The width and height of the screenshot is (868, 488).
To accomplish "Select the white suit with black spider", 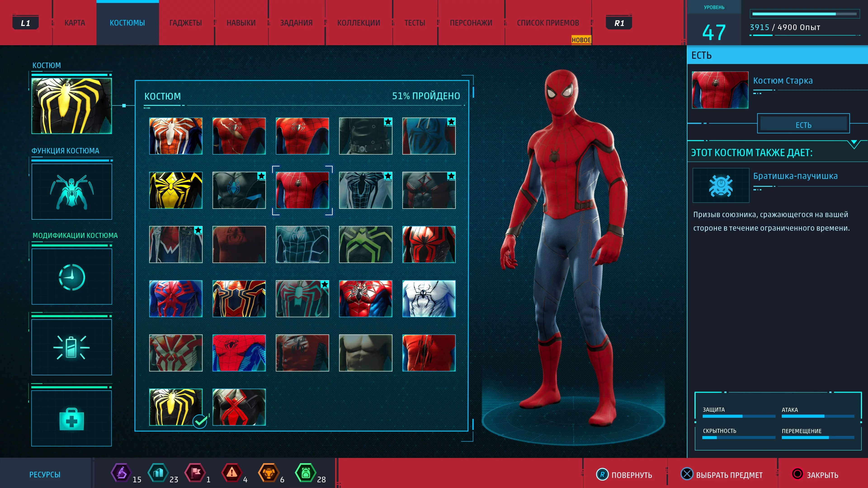I will 429,299.
